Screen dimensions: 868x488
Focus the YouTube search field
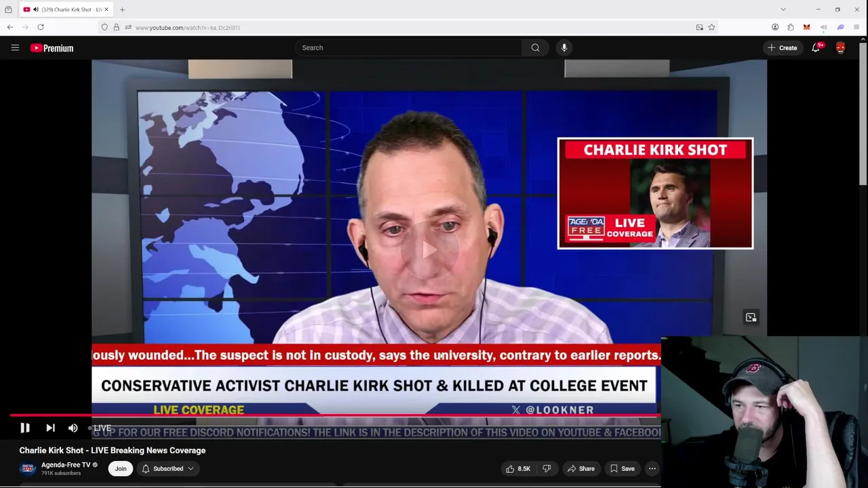(408, 47)
